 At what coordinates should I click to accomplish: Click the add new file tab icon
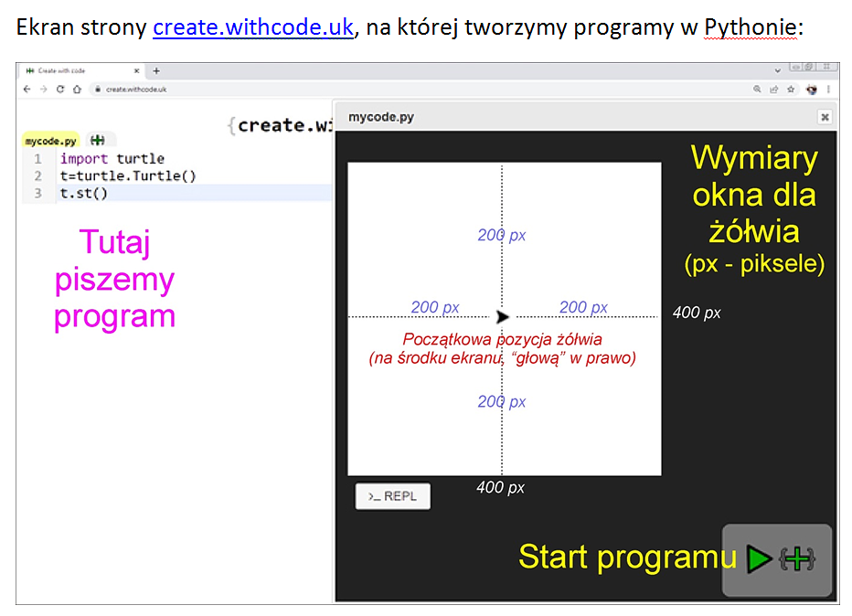point(97,141)
